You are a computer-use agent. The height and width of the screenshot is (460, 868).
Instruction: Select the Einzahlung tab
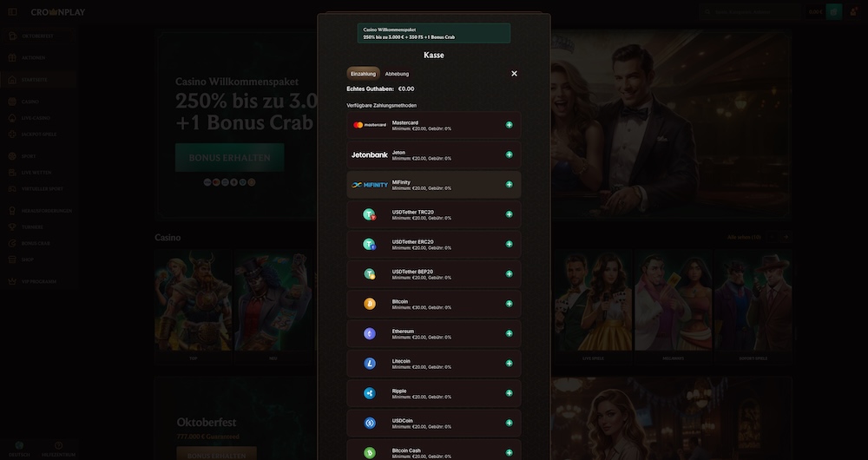pos(363,74)
